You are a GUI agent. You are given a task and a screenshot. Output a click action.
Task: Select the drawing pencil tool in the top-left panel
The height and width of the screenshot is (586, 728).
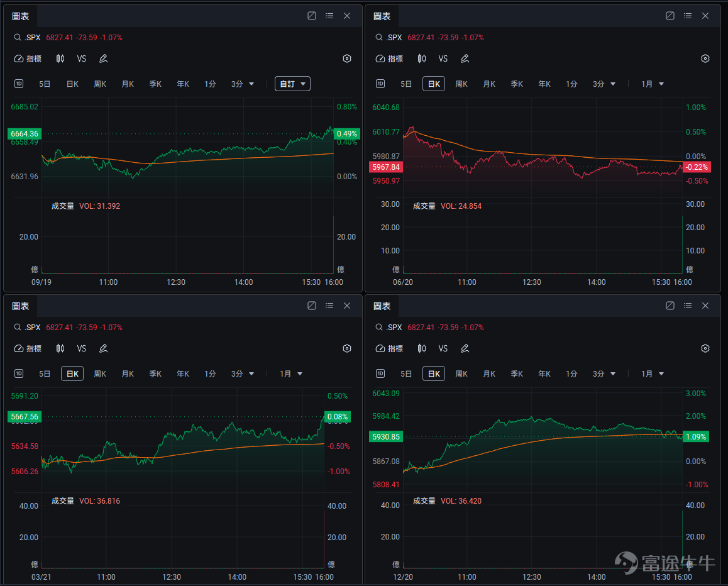(104, 58)
